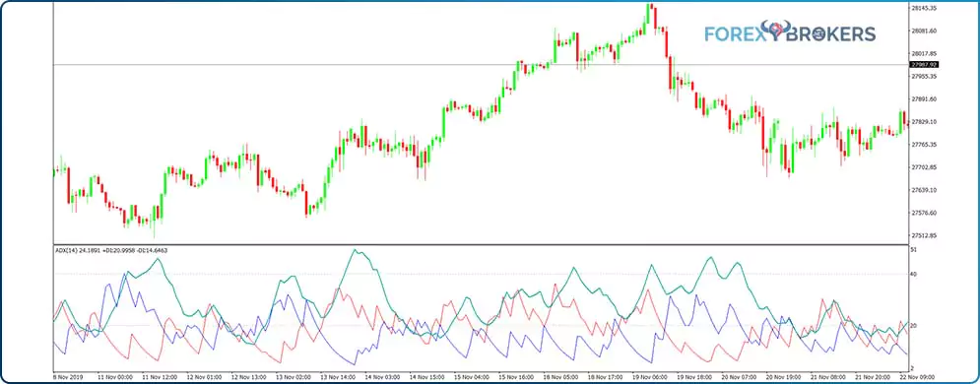Click the 18 Nov 17:00 time label
Screen dimensions: 980x384
[x=605, y=377]
